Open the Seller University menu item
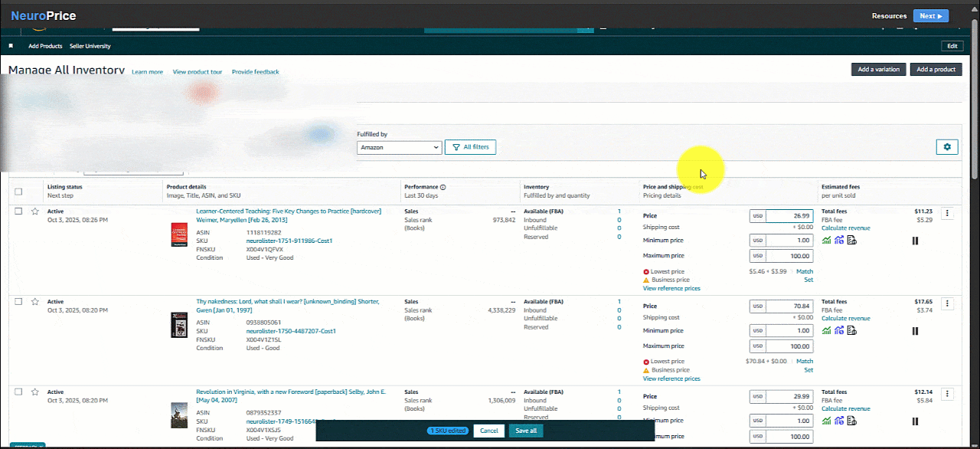Viewport: 980px width, 449px height. [x=90, y=46]
